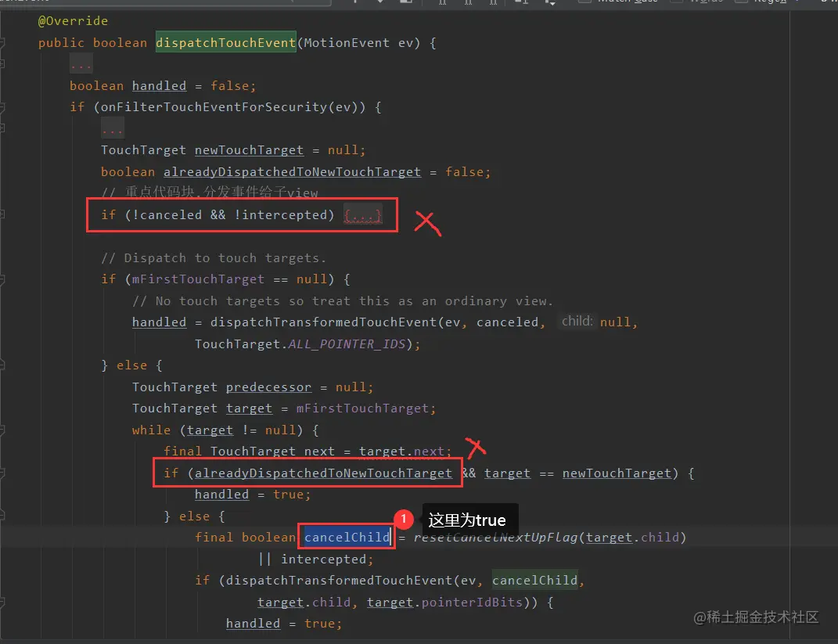Click the 'predecessor' variable declaration
The image size is (838, 644).
(x=268, y=387)
